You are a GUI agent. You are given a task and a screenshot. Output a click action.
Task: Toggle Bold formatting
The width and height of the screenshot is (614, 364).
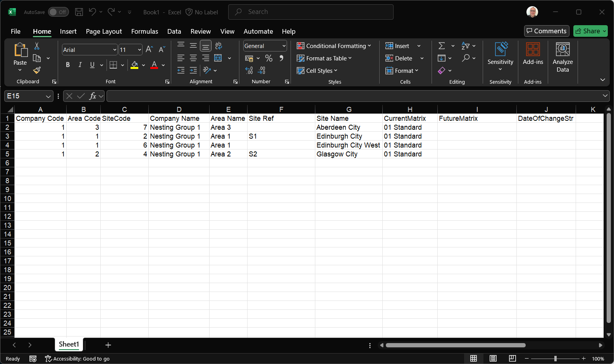tap(68, 65)
